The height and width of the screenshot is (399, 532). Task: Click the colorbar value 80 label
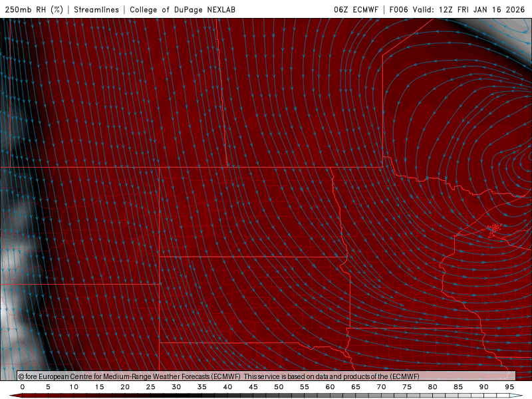click(x=433, y=387)
